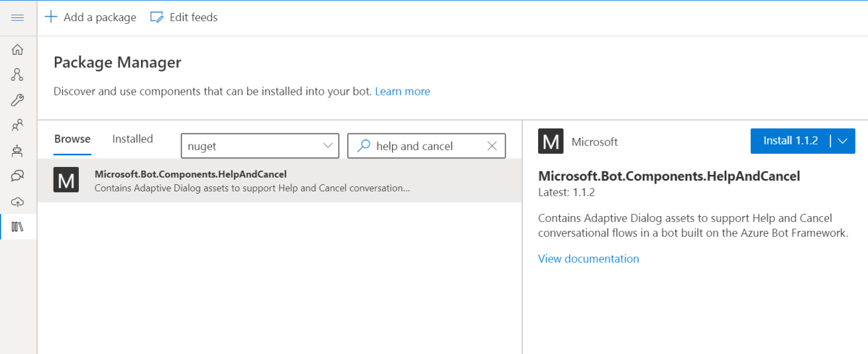
Task: Clear the search box text
Action: click(x=492, y=146)
